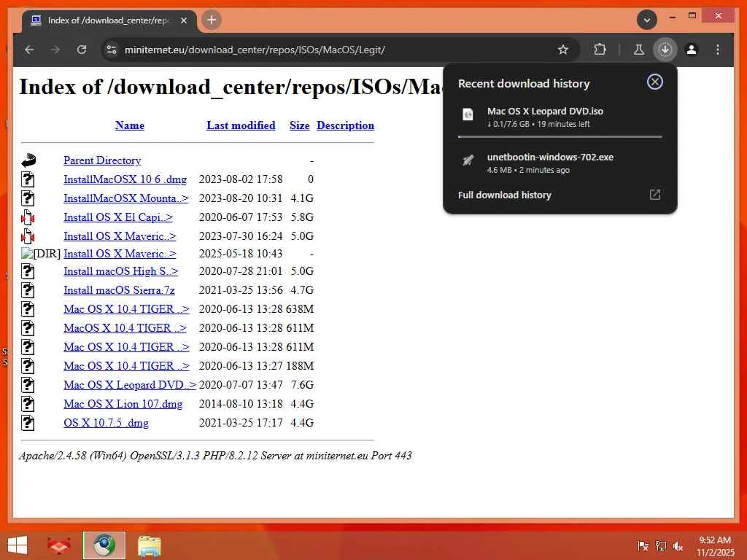Expand the tab search dropdown arrow
The image size is (747, 560).
point(647,20)
